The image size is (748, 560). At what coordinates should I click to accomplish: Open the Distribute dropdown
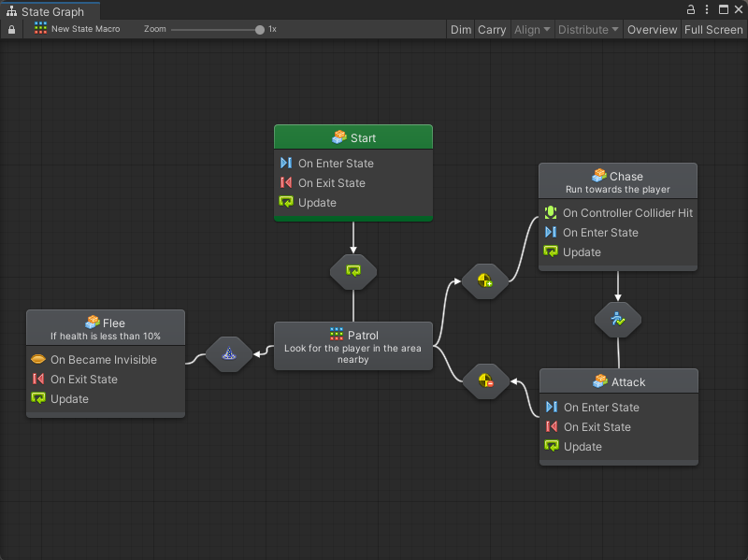click(588, 30)
